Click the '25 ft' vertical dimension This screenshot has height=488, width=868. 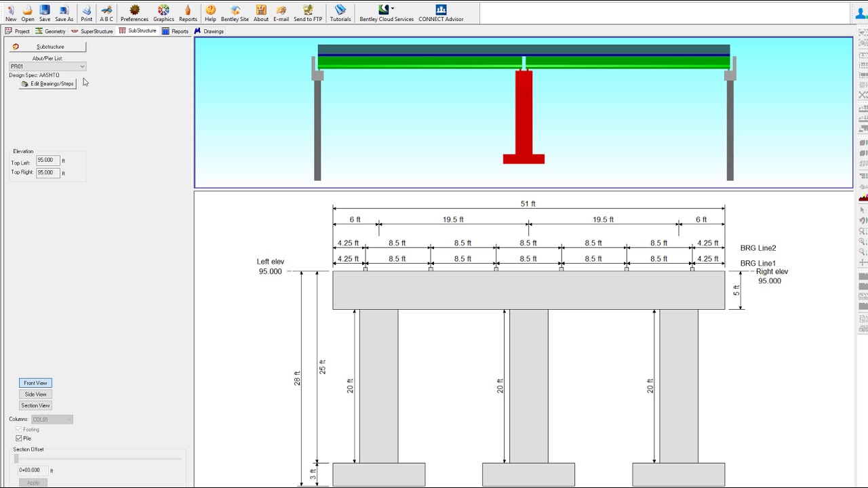322,367
